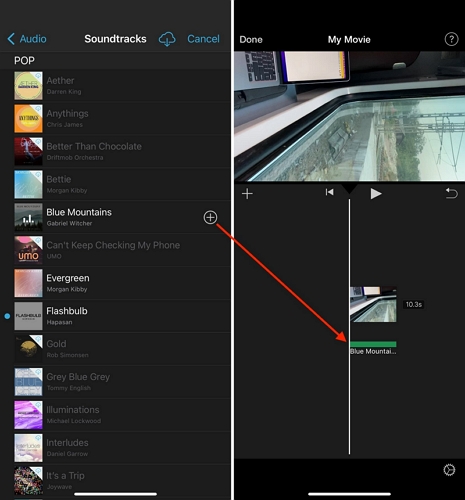Viewport: 465px width, 500px height.
Task: Tap the Illuminations purple artwork
Action: click(28, 415)
